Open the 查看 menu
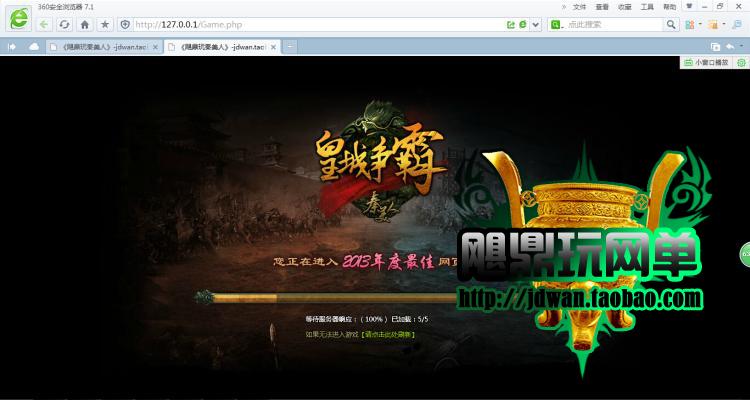The height and width of the screenshot is (400, 750). tap(602, 7)
